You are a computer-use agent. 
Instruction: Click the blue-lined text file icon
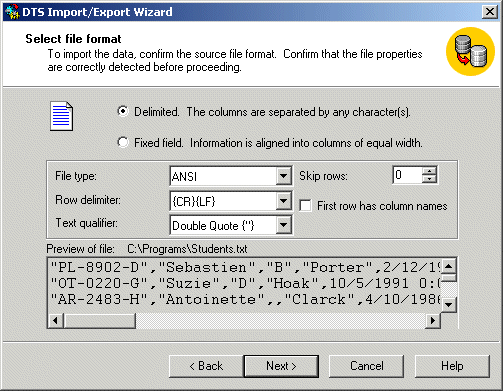(61, 116)
